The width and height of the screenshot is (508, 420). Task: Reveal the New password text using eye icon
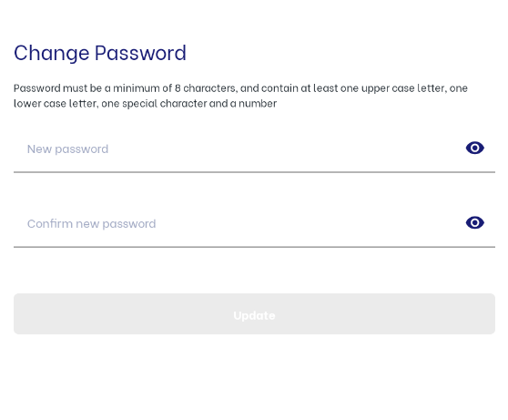pyautogui.click(x=474, y=148)
